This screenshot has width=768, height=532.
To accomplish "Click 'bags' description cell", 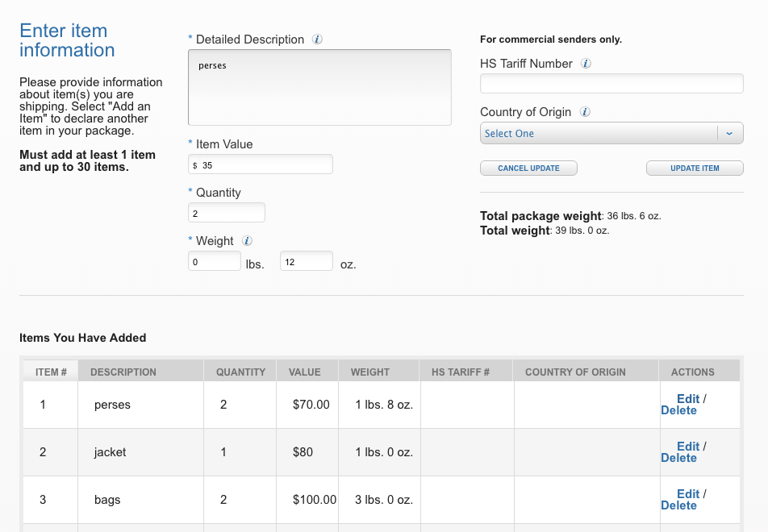I will coord(140,500).
